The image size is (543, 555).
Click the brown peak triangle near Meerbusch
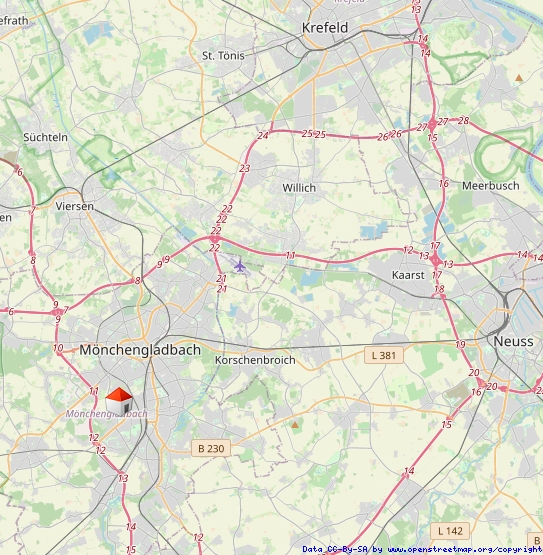coord(519,78)
